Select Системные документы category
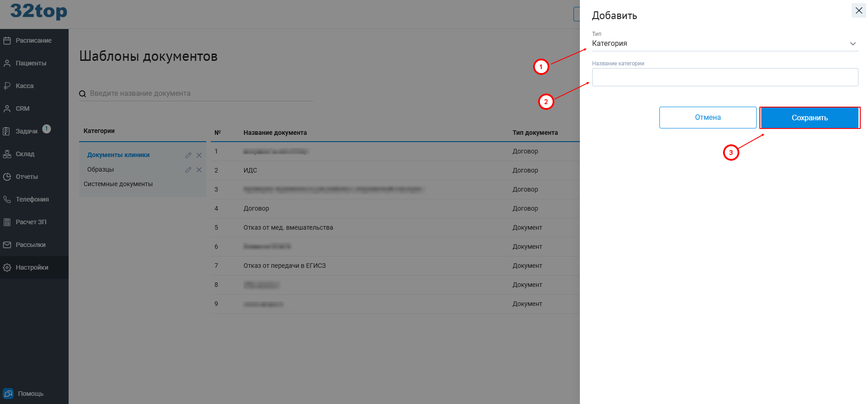This screenshot has width=868, height=404. coord(118,184)
